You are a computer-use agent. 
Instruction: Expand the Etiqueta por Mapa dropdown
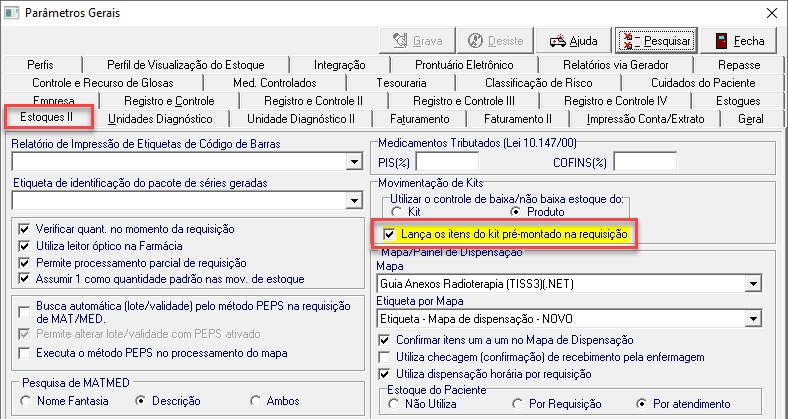pyautogui.click(x=753, y=319)
